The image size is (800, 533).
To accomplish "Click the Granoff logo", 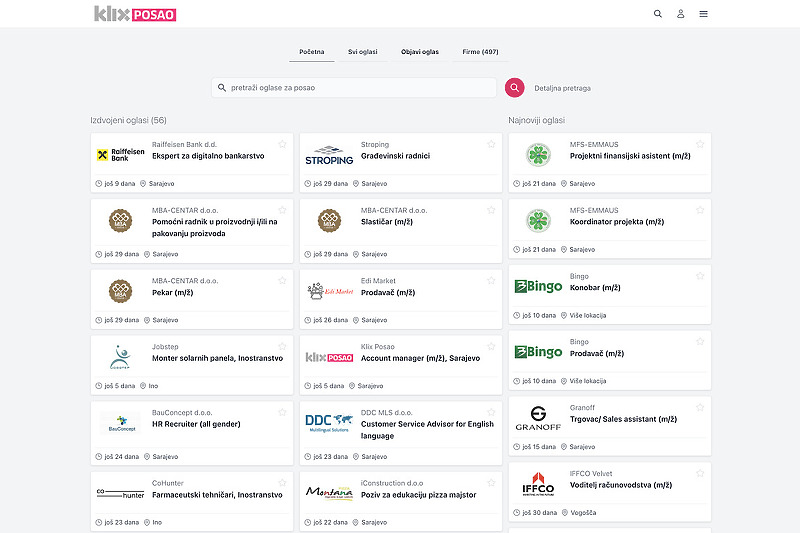I will click(538, 418).
